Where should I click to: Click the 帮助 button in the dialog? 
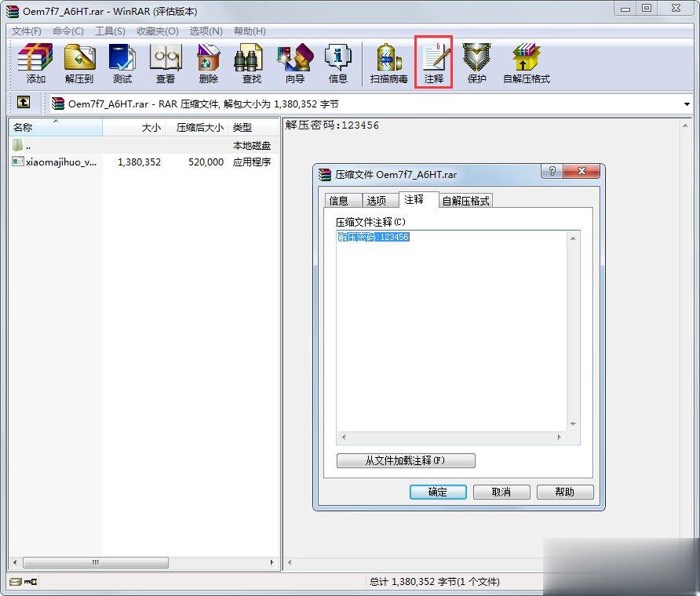[565, 492]
